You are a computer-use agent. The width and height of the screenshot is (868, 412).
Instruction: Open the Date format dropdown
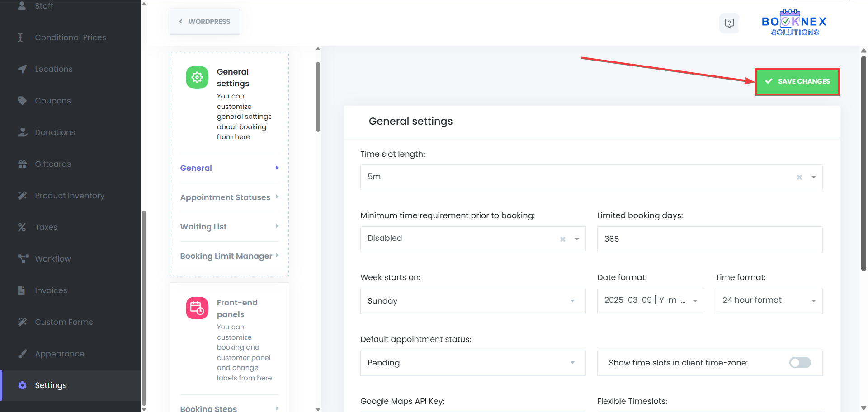click(x=650, y=301)
